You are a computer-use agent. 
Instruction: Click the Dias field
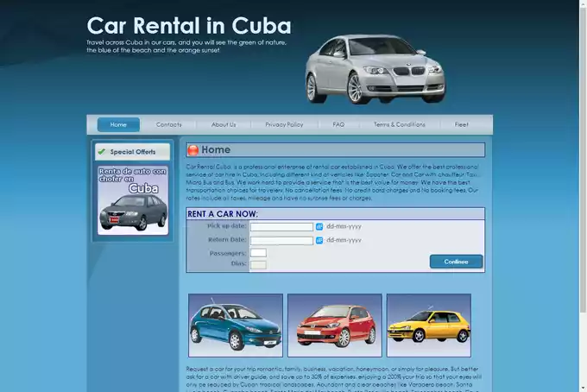(x=258, y=264)
